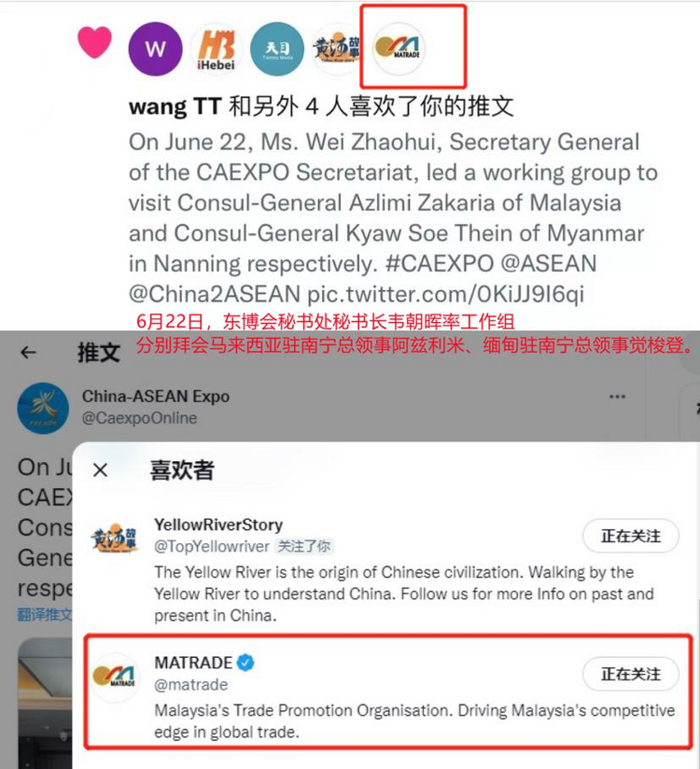Open the #CAEXPO hashtag
Screen dimensions: 700x769
pyautogui.click(x=440, y=264)
